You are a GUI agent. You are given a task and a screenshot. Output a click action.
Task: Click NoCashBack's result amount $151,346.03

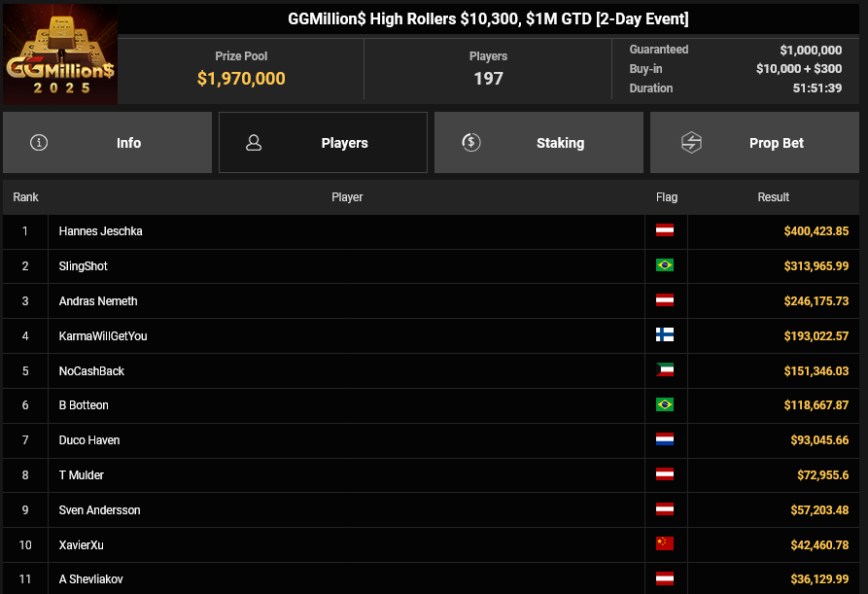tap(816, 370)
